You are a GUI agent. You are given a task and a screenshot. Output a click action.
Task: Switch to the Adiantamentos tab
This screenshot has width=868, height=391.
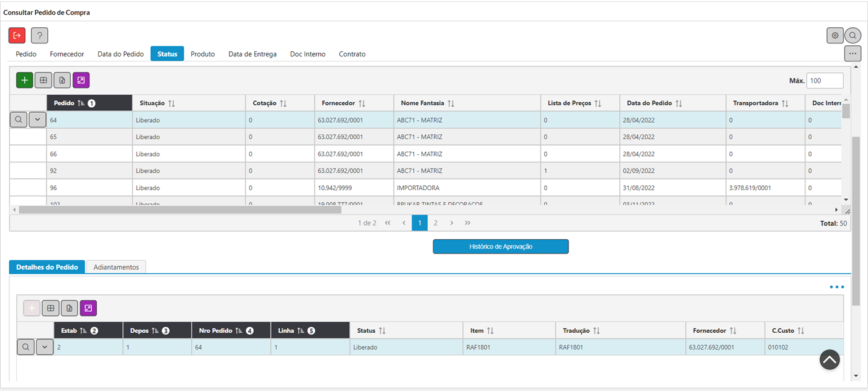(116, 266)
